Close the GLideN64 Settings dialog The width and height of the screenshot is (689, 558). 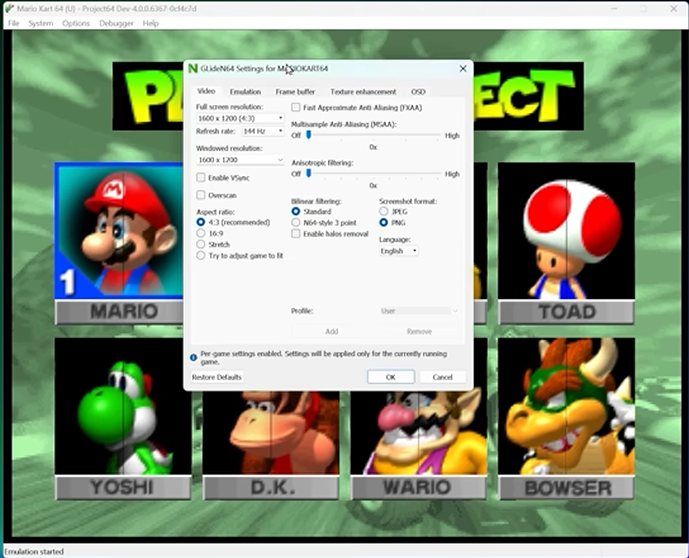[x=463, y=69]
